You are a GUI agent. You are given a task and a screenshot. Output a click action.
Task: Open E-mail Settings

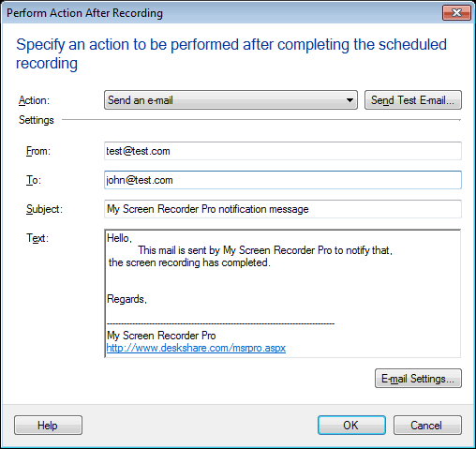click(x=418, y=379)
